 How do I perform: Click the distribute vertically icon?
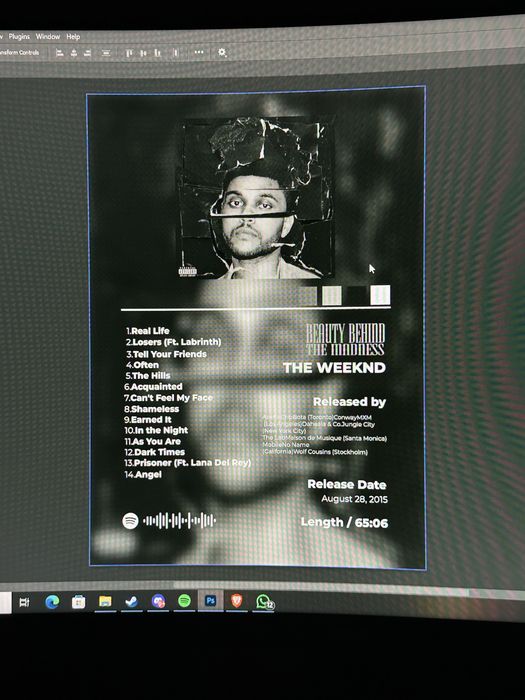pos(106,53)
